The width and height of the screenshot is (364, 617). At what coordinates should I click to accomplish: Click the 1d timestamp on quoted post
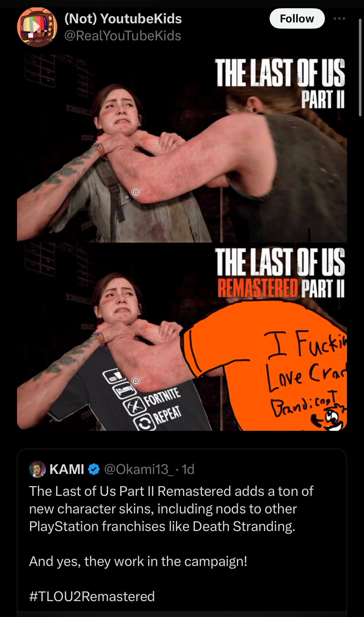[x=188, y=469]
